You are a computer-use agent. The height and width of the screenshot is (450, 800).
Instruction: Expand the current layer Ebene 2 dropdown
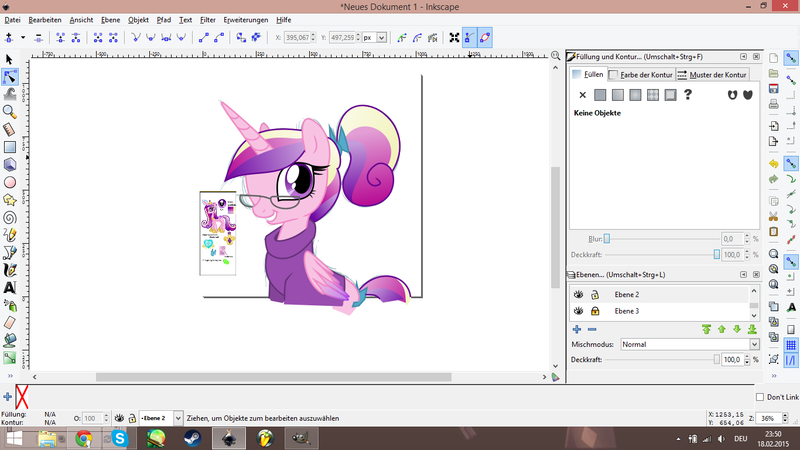(x=178, y=417)
